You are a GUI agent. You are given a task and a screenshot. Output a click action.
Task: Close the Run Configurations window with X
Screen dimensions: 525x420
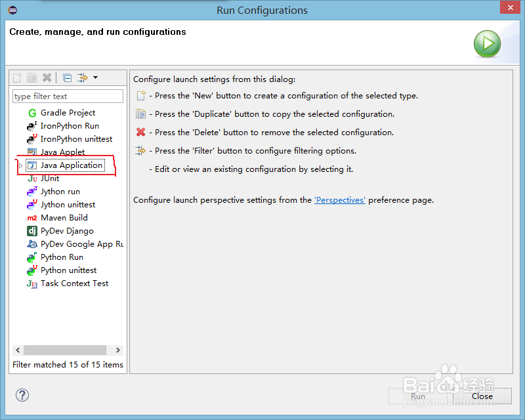tap(511, 7)
